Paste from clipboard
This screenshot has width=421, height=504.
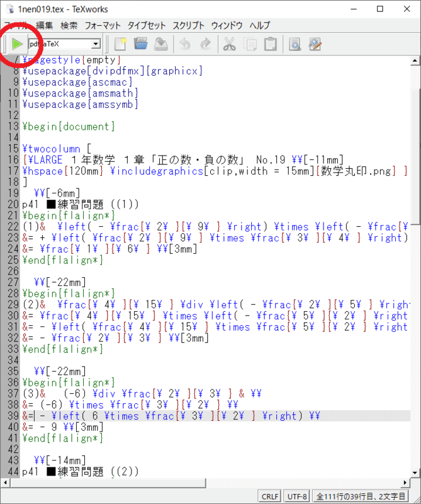271,43
